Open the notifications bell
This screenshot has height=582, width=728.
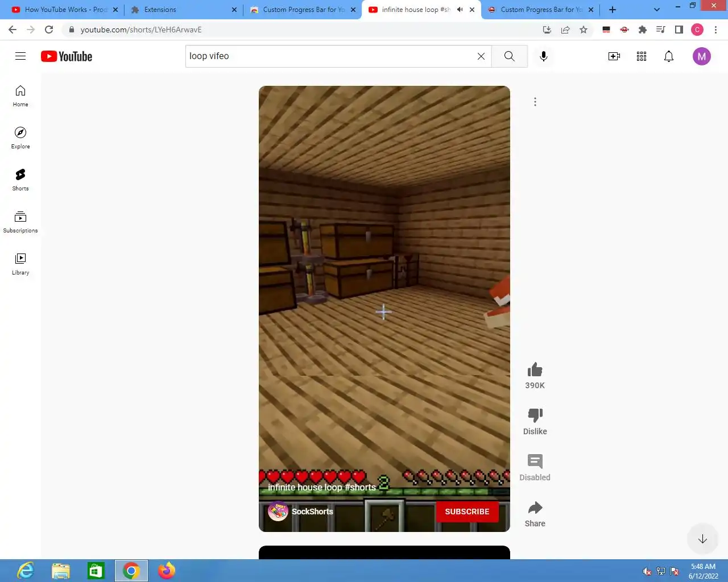pyautogui.click(x=669, y=56)
